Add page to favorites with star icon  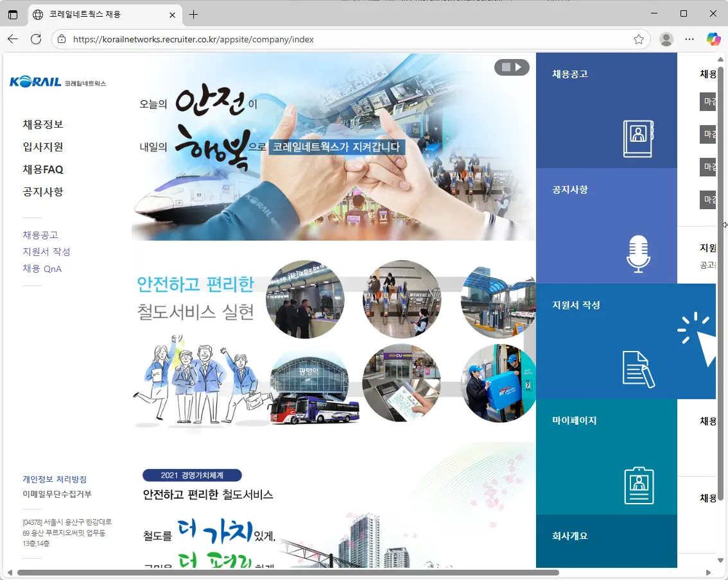click(x=638, y=39)
